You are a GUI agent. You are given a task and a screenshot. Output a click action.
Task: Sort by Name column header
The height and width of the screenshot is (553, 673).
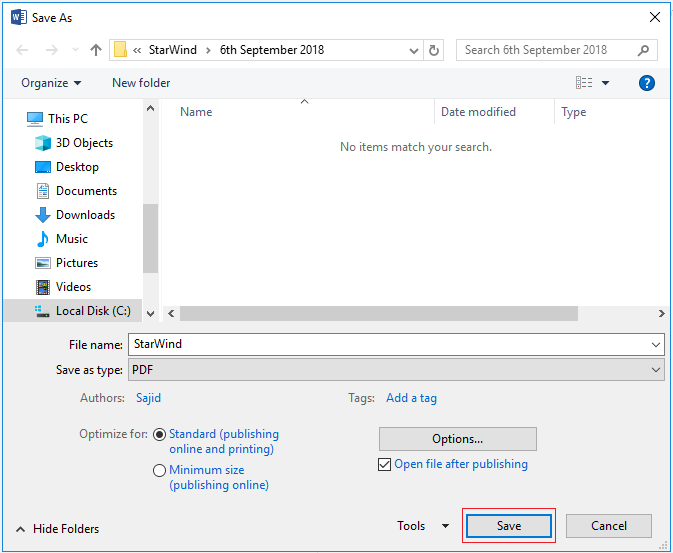pos(196,112)
